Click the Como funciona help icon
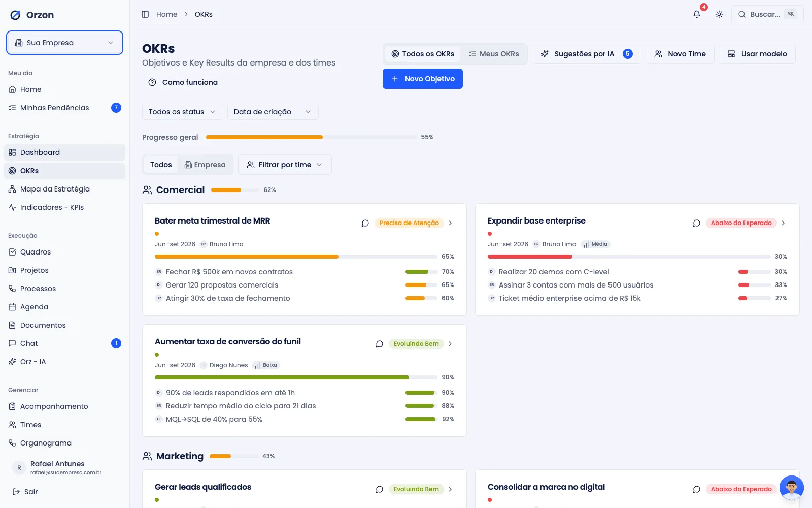Screen dimensions: 812x508 click(152, 82)
